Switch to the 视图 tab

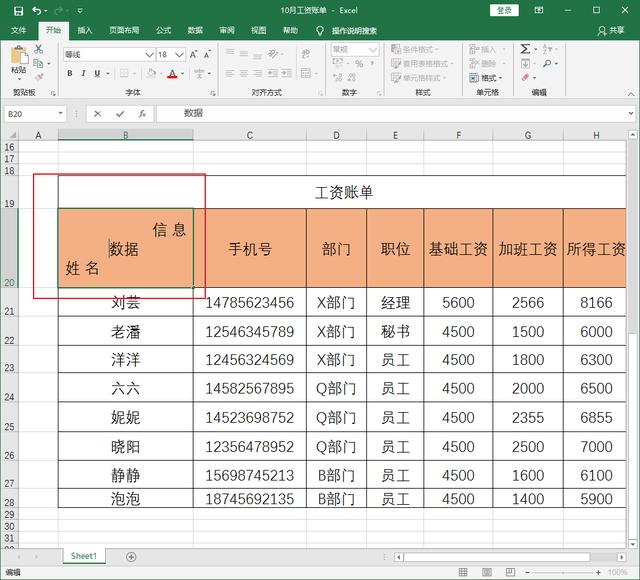[258, 30]
